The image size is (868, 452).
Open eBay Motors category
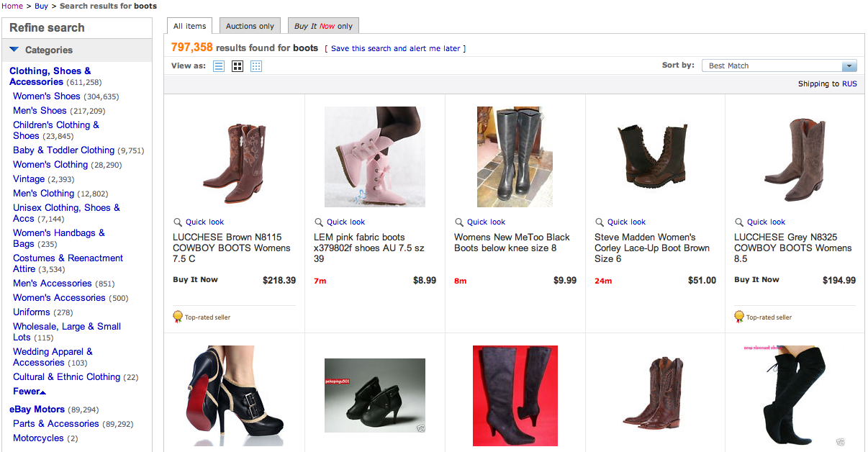(37, 409)
